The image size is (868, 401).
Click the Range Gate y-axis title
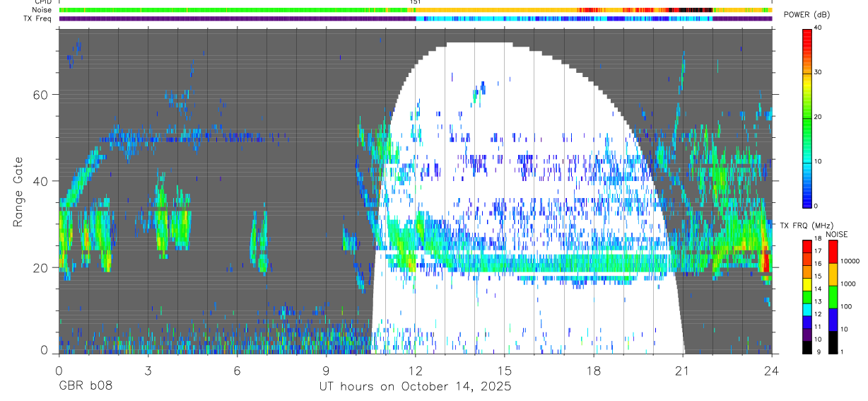[18, 192]
